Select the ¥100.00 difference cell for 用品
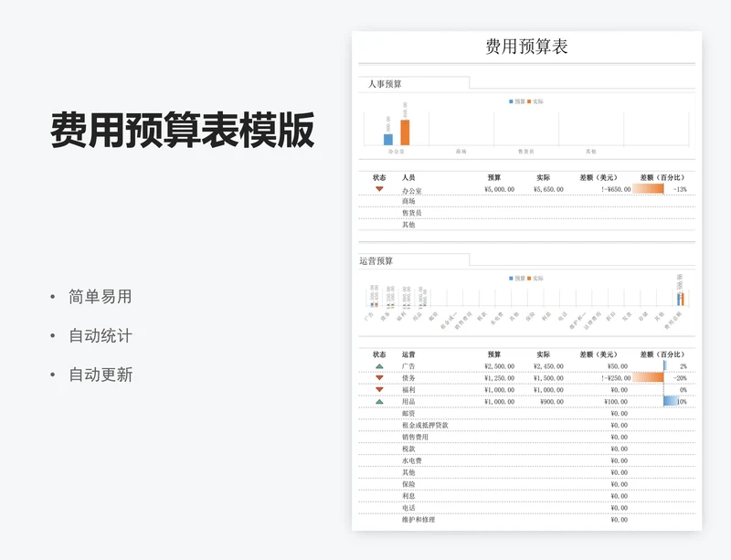Image resolution: width=731 pixels, height=560 pixels. [616, 402]
